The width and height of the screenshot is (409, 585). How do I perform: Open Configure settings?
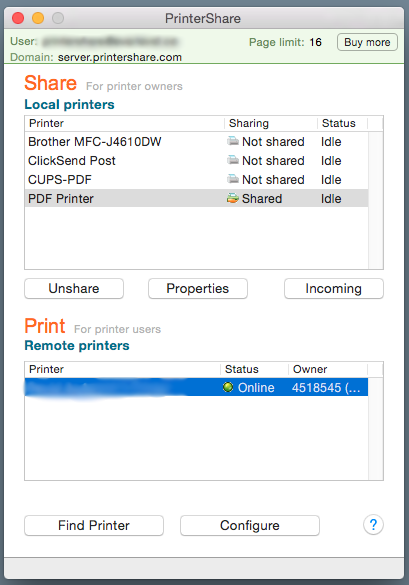coord(250,525)
